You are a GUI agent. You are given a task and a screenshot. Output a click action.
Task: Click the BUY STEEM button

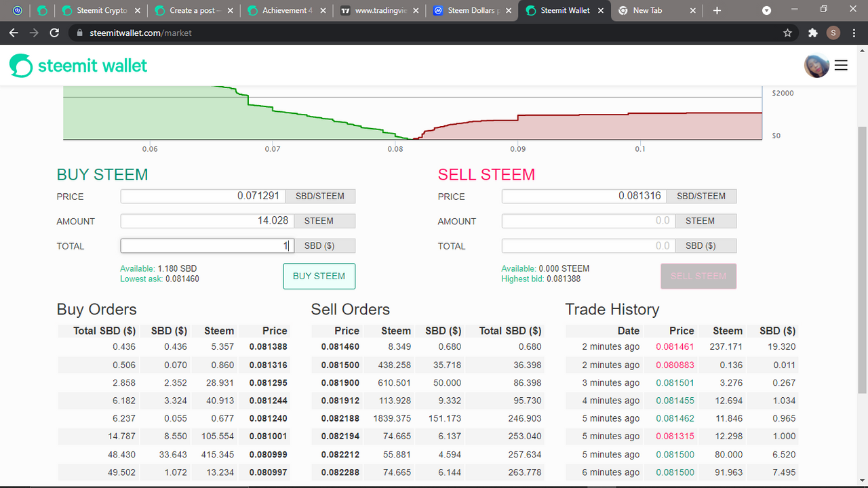[319, 276]
